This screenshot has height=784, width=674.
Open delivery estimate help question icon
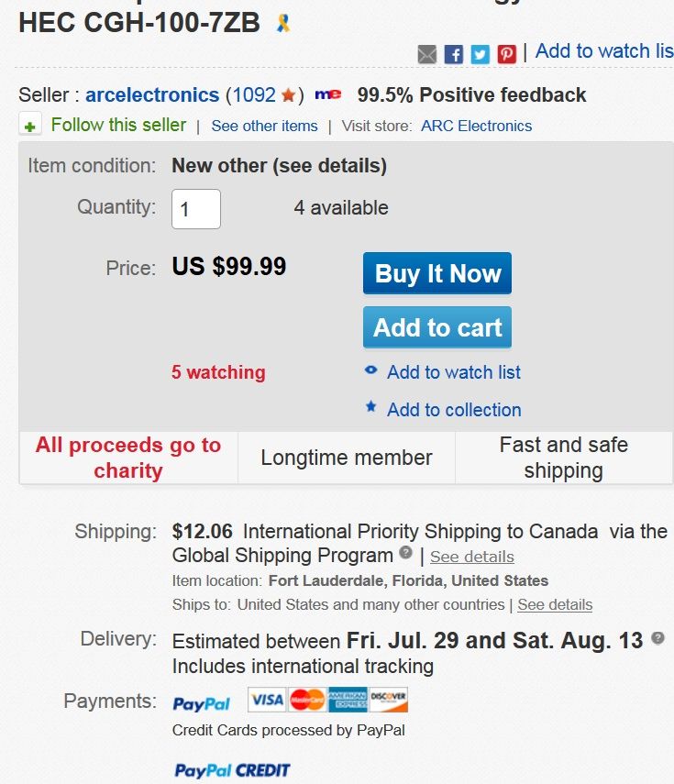658,637
